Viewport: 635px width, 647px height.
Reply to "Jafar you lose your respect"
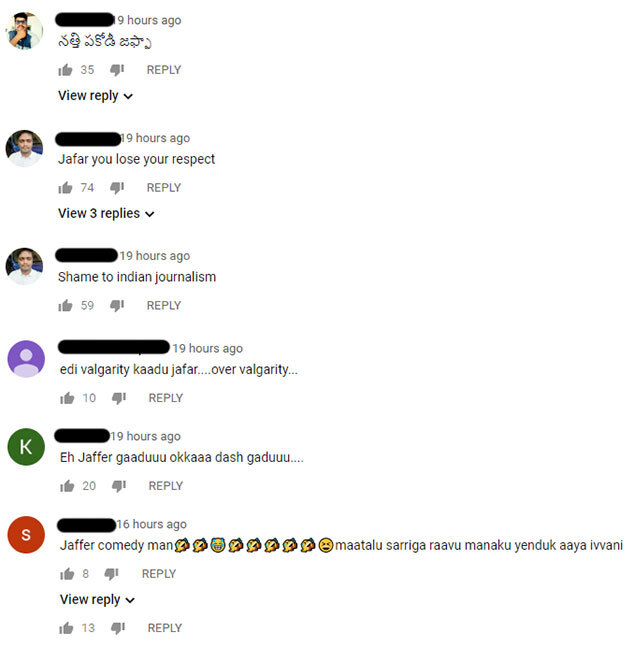point(164,188)
